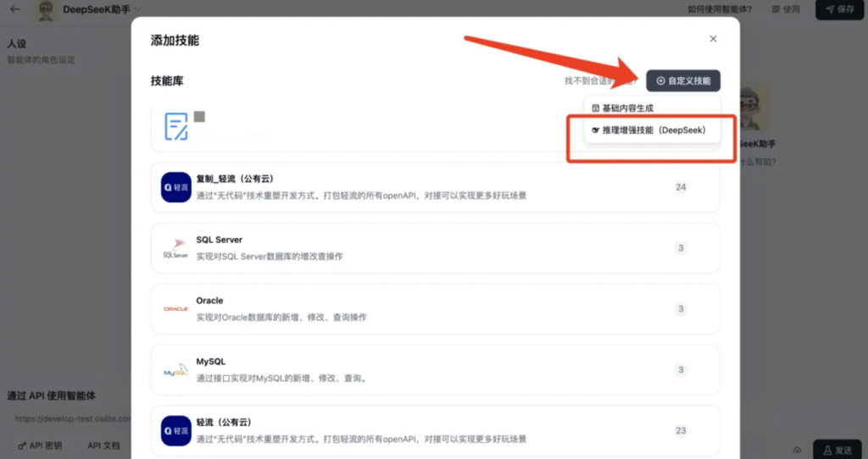
Task: Click the document-edit skill icon
Action: [175, 127]
